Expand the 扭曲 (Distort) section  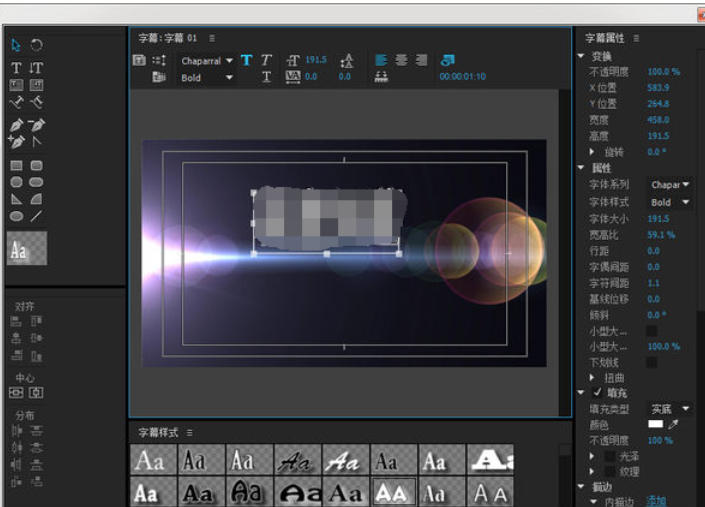(593, 378)
